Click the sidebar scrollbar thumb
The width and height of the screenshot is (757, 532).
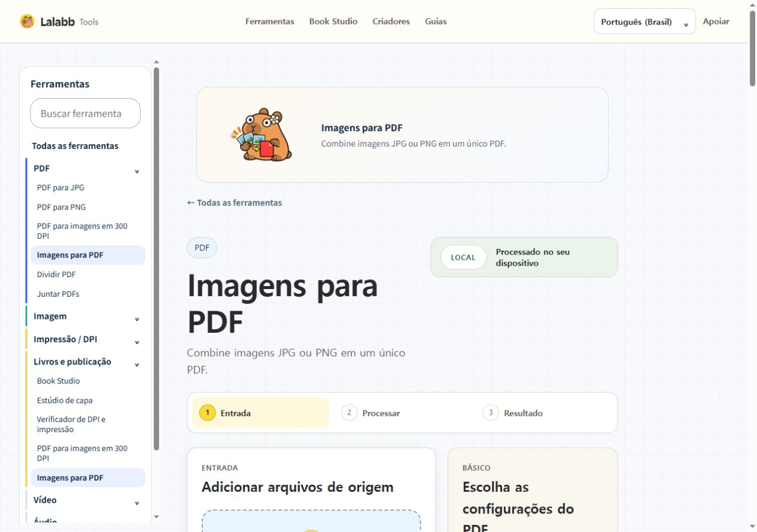click(x=157, y=259)
